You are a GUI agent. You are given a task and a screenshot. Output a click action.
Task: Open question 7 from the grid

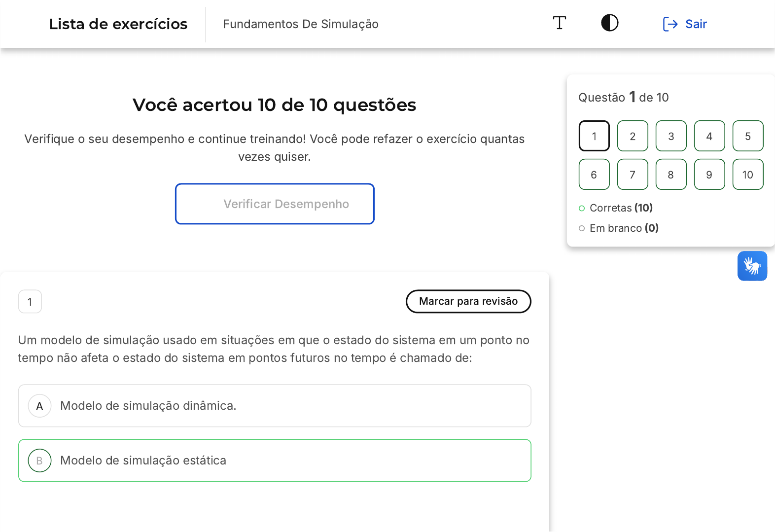tap(633, 175)
